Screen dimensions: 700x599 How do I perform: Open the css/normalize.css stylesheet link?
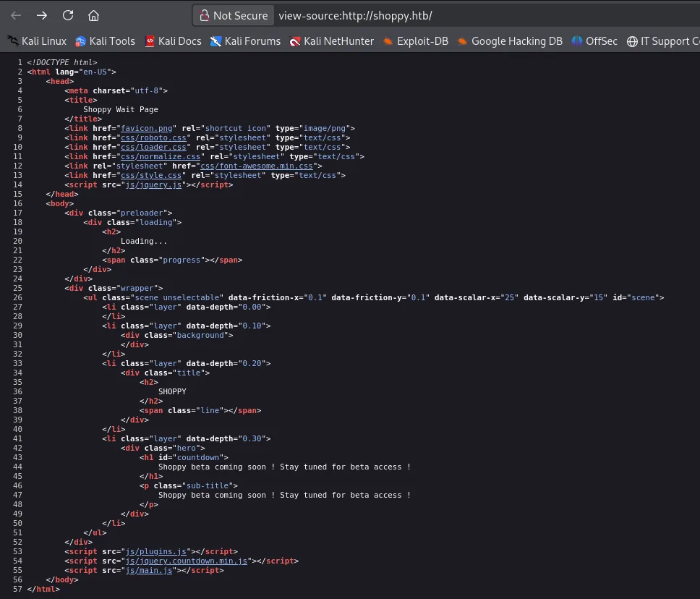click(161, 156)
